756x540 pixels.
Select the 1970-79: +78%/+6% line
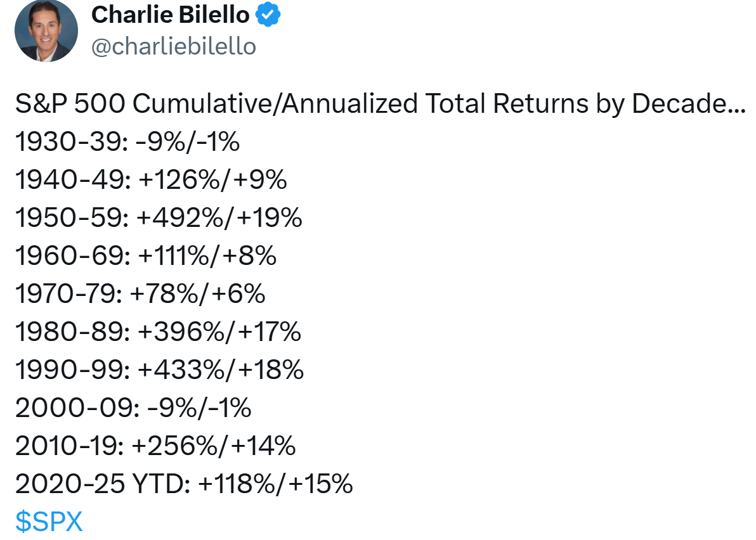point(140,294)
